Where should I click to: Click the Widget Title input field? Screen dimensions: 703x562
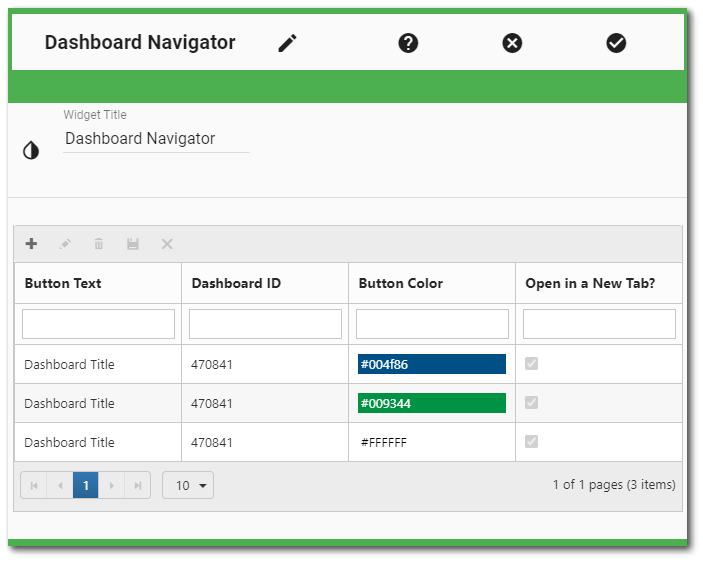(156, 139)
